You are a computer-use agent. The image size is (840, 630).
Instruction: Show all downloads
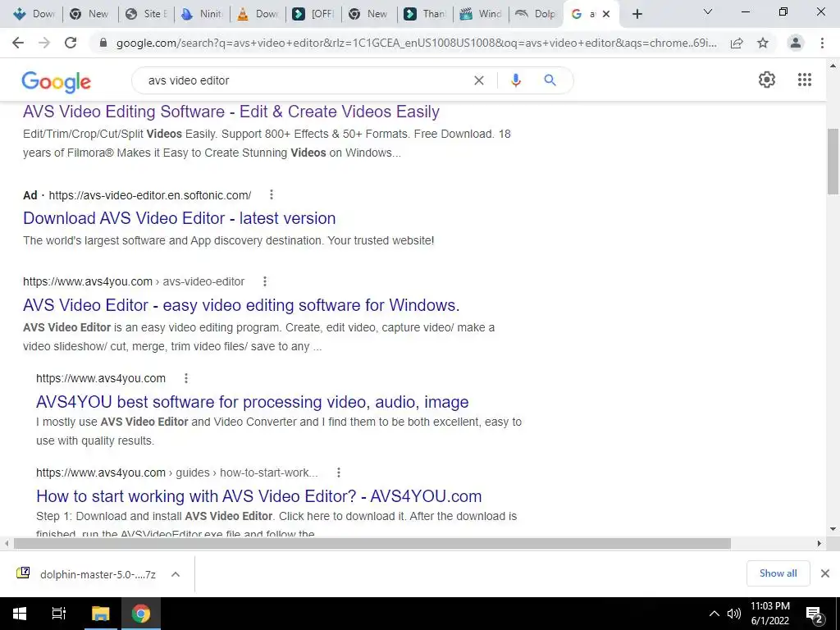(x=778, y=573)
